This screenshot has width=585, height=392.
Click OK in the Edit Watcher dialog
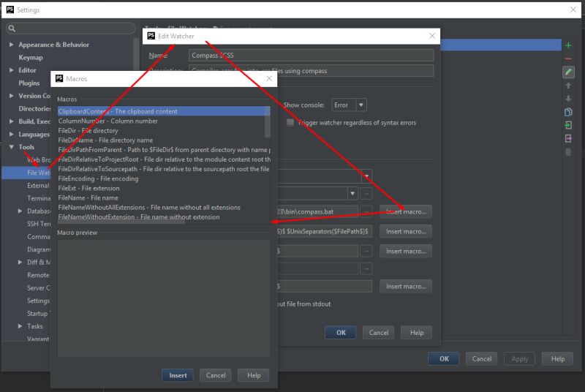[x=341, y=332]
